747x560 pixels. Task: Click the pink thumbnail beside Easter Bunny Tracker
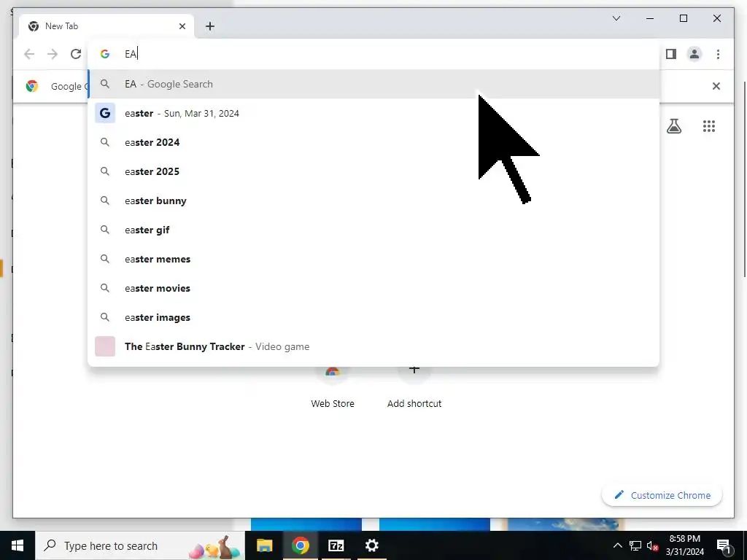point(105,346)
